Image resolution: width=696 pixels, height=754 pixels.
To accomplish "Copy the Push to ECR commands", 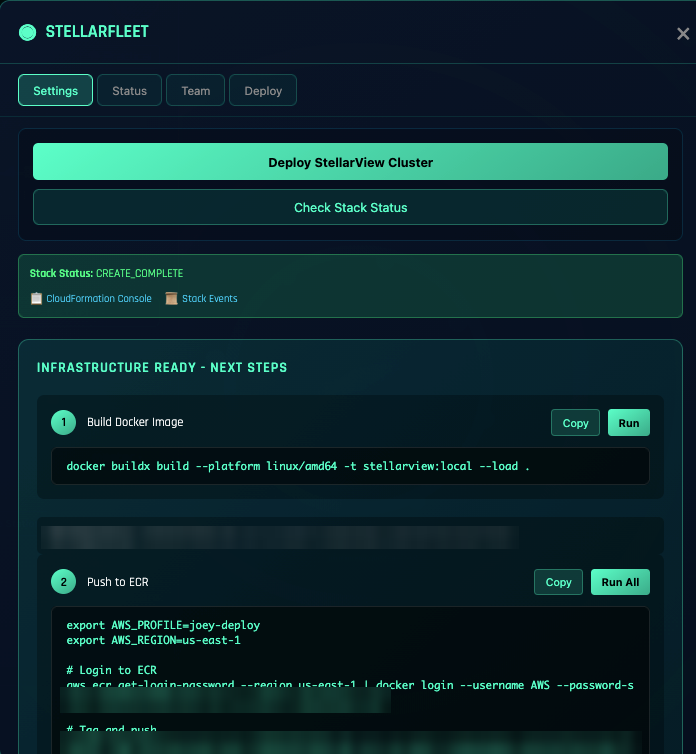I will pos(558,582).
